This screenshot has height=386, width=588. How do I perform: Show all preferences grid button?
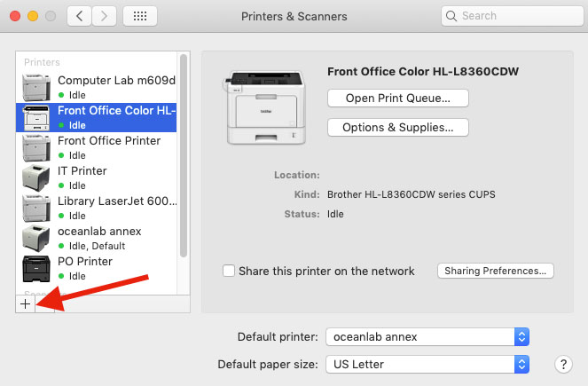coord(140,16)
